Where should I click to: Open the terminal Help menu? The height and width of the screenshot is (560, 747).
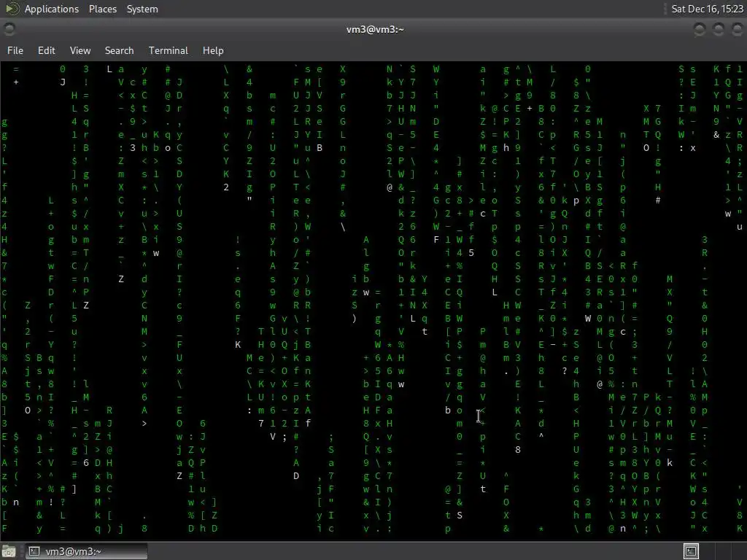(213, 50)
